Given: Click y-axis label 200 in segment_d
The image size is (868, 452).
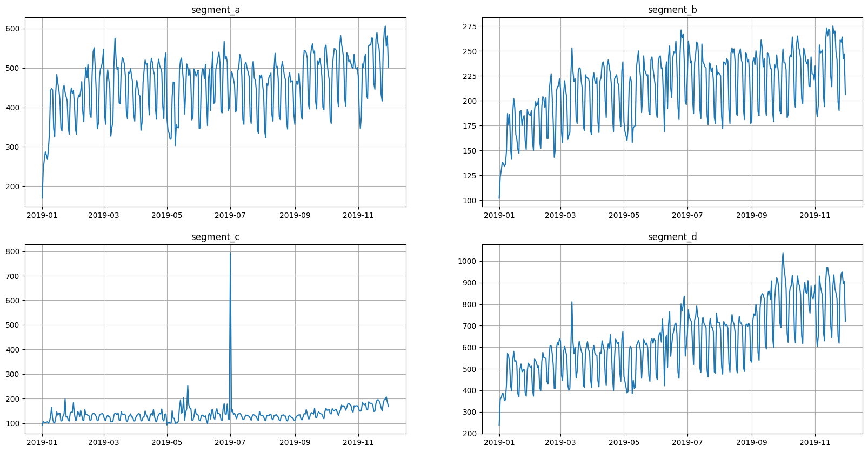Looking at the screenshot, I should [x=470, y=434].
